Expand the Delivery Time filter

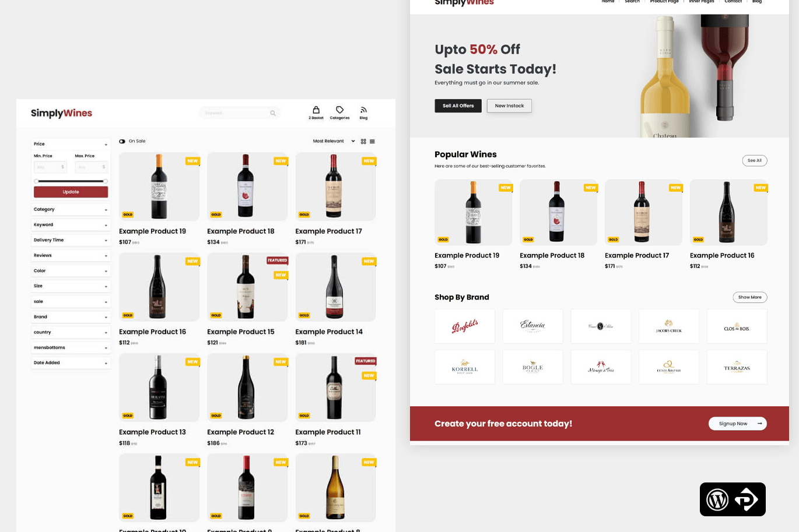click(71, 240)
